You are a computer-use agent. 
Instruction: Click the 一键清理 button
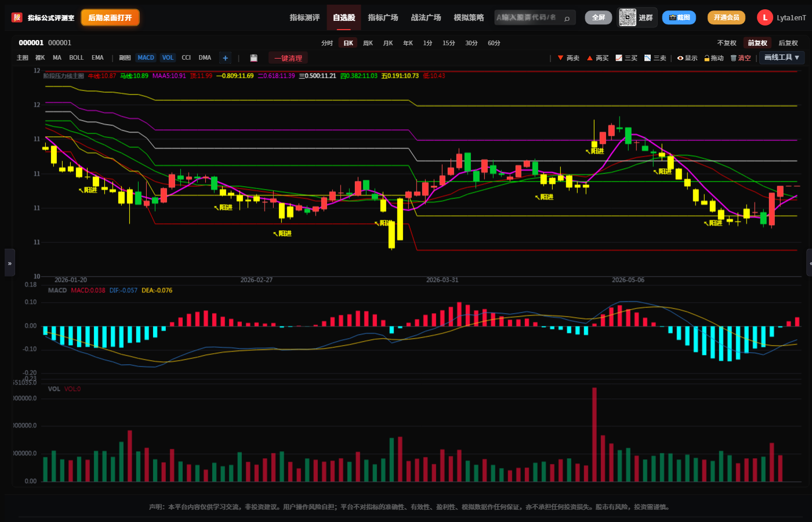pos(288,58)
